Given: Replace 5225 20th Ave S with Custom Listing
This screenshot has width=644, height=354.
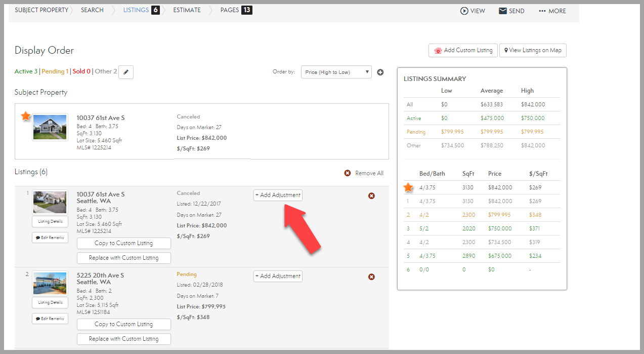Looking at the screenshot, I should [x=124, y=339].
